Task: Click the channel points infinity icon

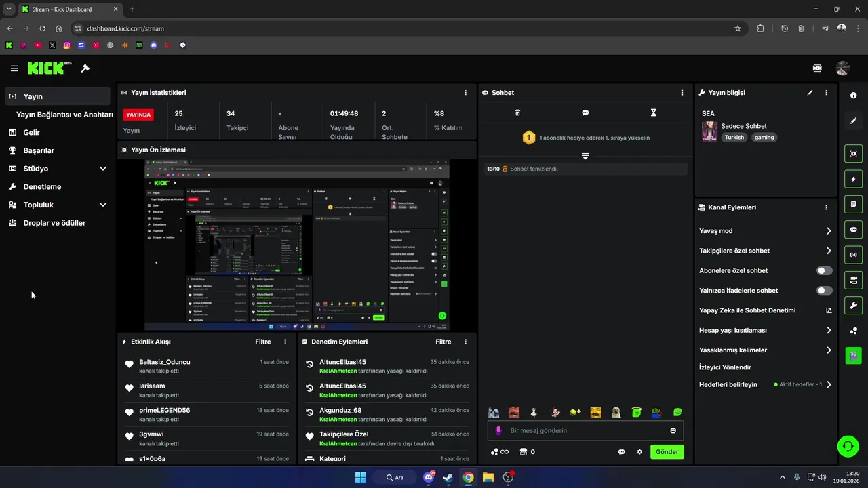Action: (499, 452)
